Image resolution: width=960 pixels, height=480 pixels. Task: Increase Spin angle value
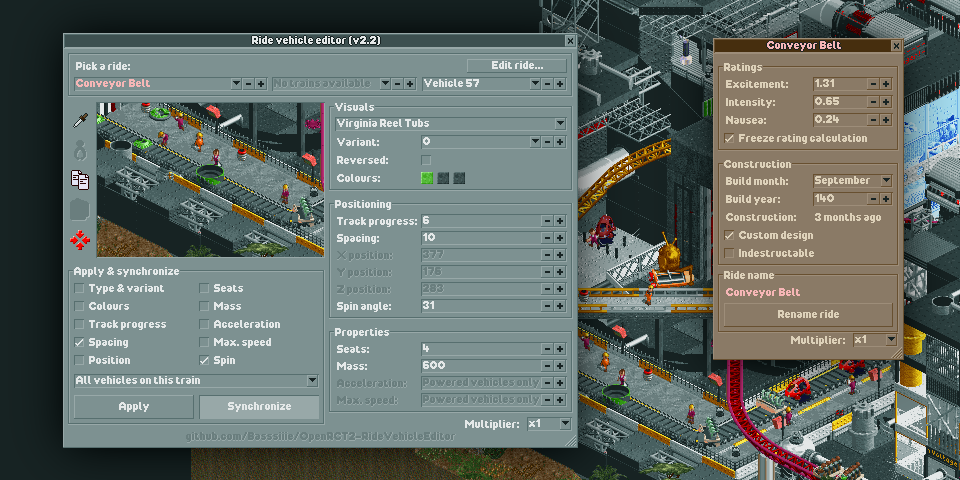click(x=560, y=306)
